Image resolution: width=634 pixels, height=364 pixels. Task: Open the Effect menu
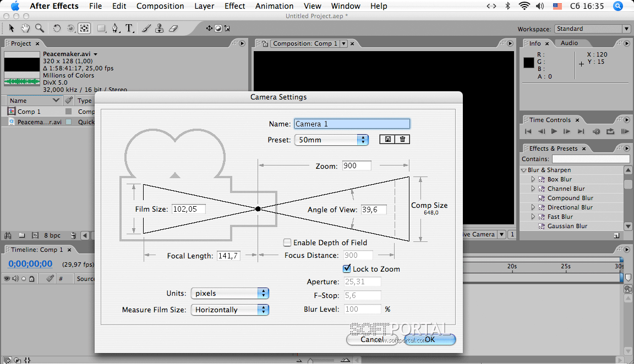pos(235,6)
